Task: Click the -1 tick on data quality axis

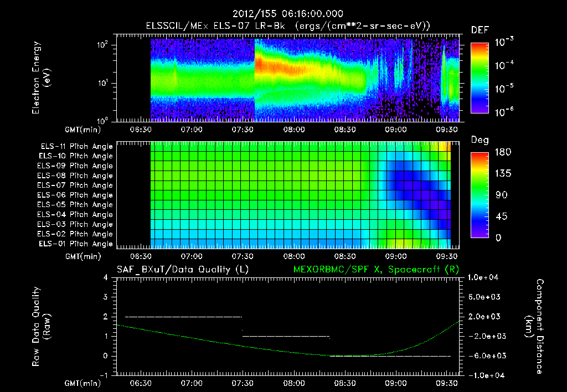Action: pyautogui.click(x=104, y=375)
